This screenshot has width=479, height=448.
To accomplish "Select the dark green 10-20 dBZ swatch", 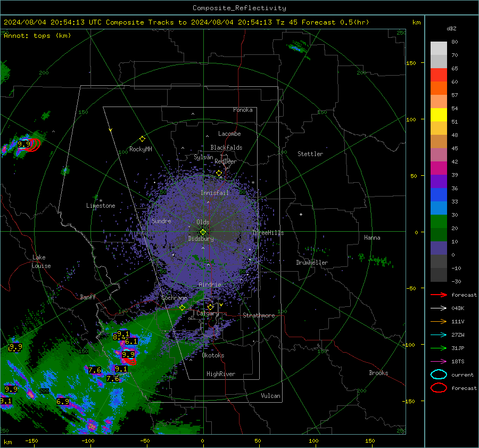I will pyautogui.click(x=439, y=235).
